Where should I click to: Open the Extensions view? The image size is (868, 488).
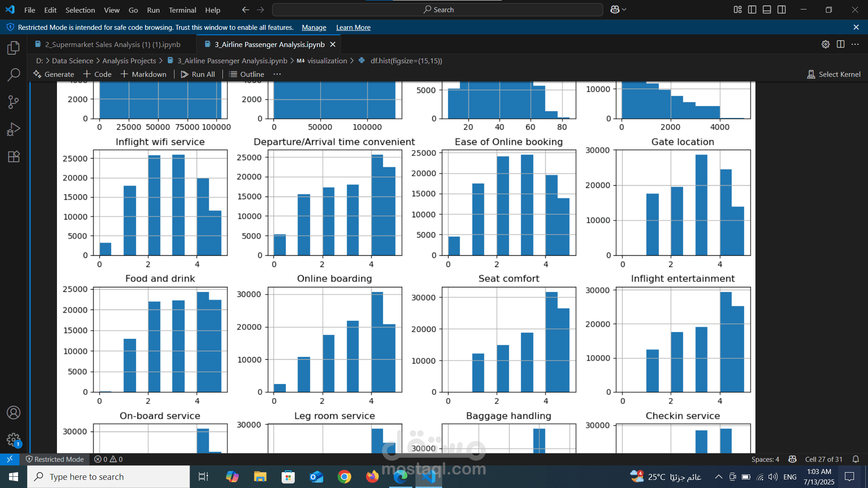[x=14, y=156]
